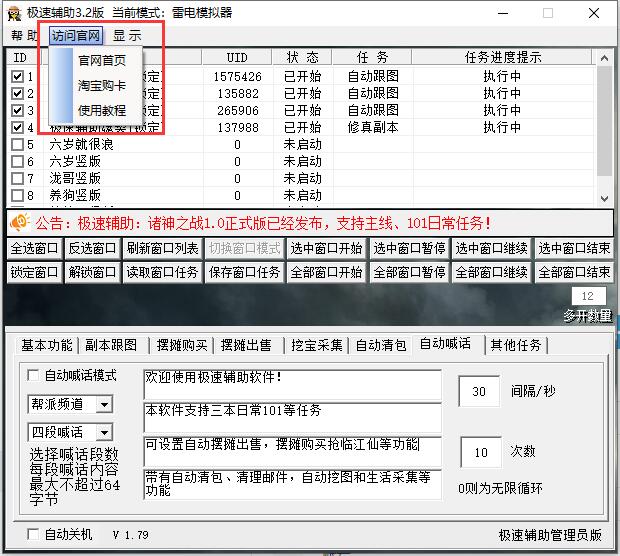Uncheck the row 2 checkbox

pyautogui.click(x=17, y=93)
